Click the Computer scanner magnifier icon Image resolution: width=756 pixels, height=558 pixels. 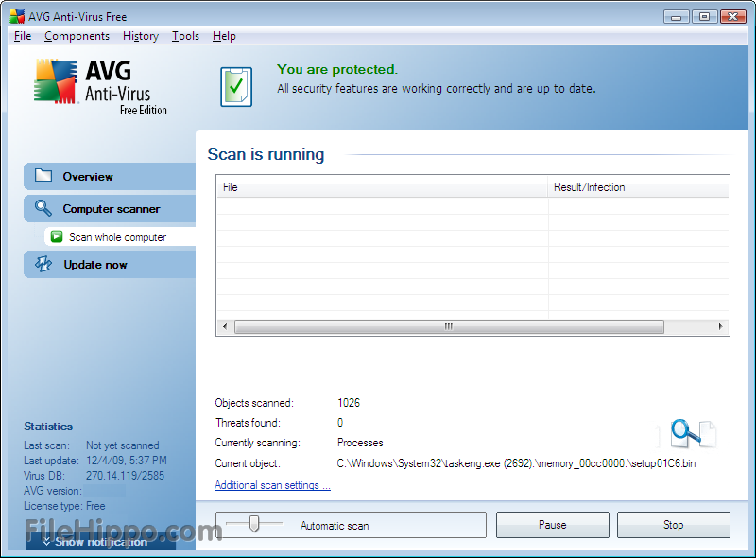tap(43, 208)
